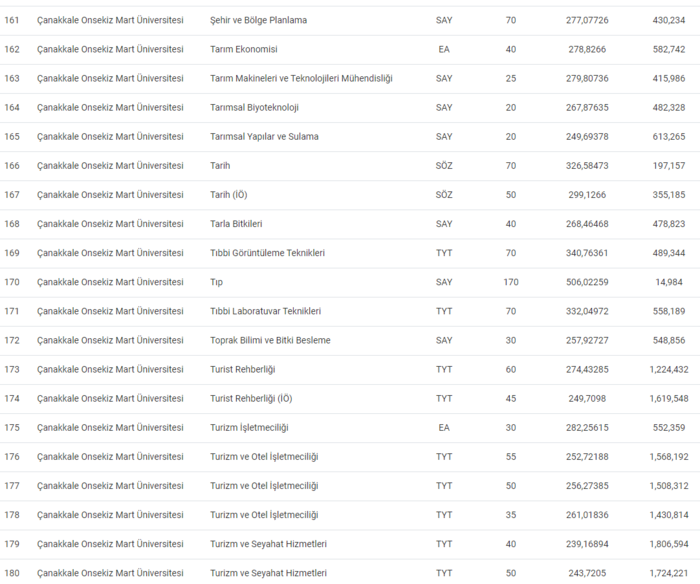Click university name in row 161
The width and height of the screenshot is (700, 584).
pyautogui.click(x=110, y=20)
